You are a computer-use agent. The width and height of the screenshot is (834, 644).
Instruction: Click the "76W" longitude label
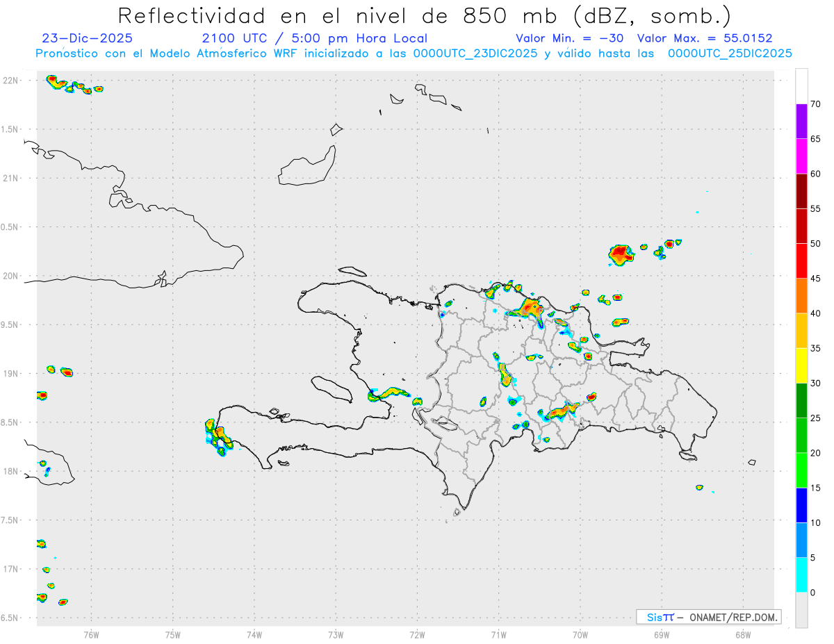click(x=91, y=634)
